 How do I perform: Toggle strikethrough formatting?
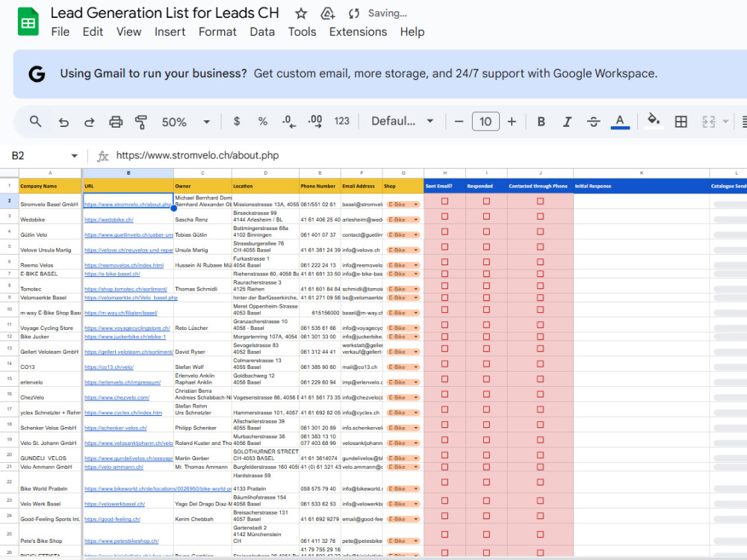(x=593, y=122)
